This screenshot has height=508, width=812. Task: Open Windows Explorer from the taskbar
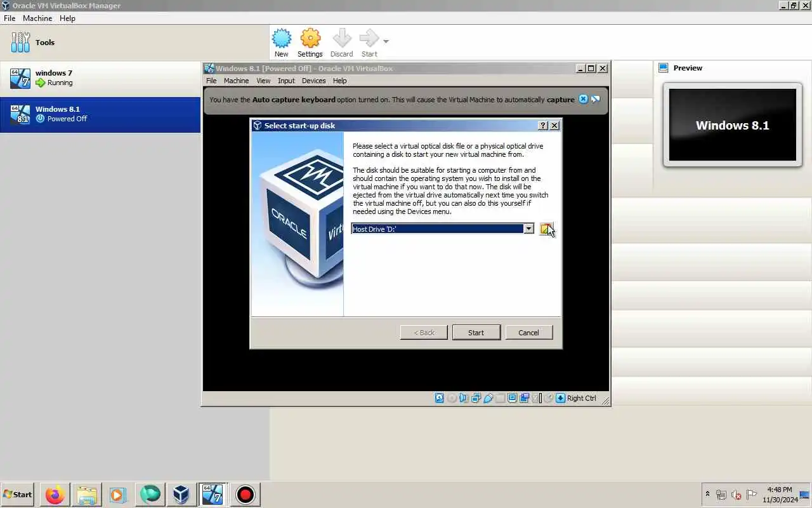(x=87, y=495)
